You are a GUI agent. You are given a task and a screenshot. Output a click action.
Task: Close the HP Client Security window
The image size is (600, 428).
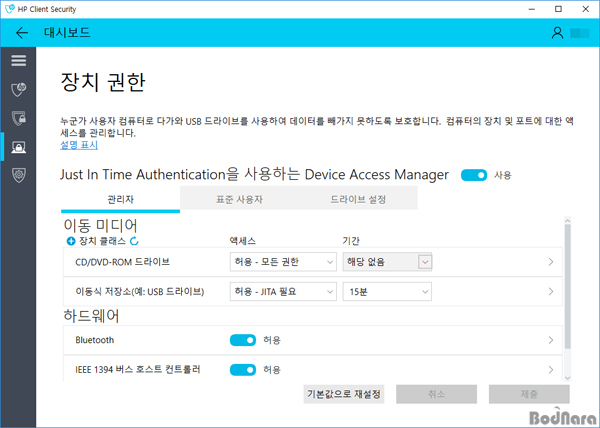point(585,9)
